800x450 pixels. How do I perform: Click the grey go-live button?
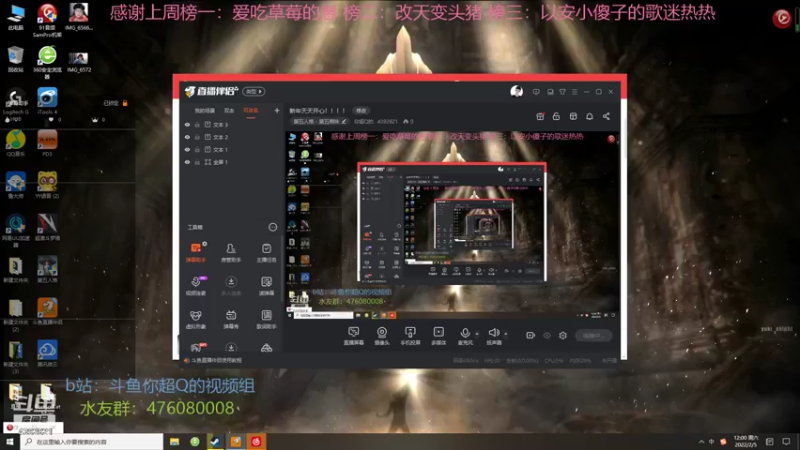click(593, 335)
